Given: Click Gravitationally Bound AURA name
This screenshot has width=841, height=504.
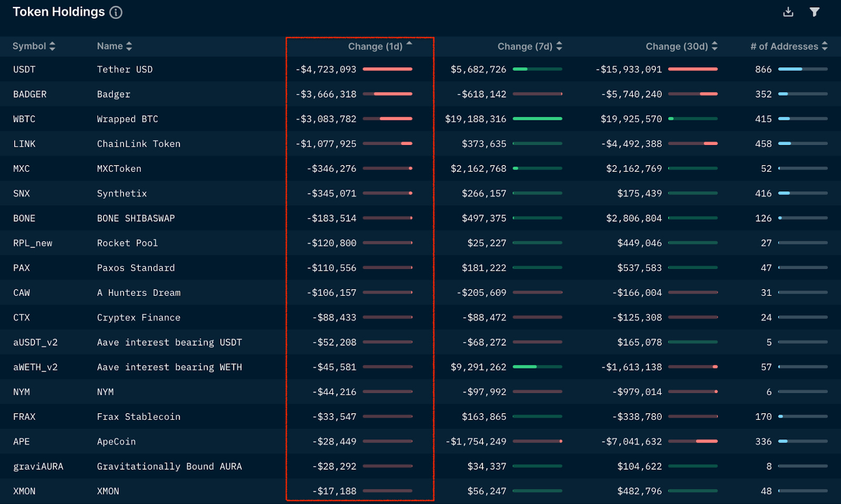Looking at the screenshot, I should click(x=169, y=466).
